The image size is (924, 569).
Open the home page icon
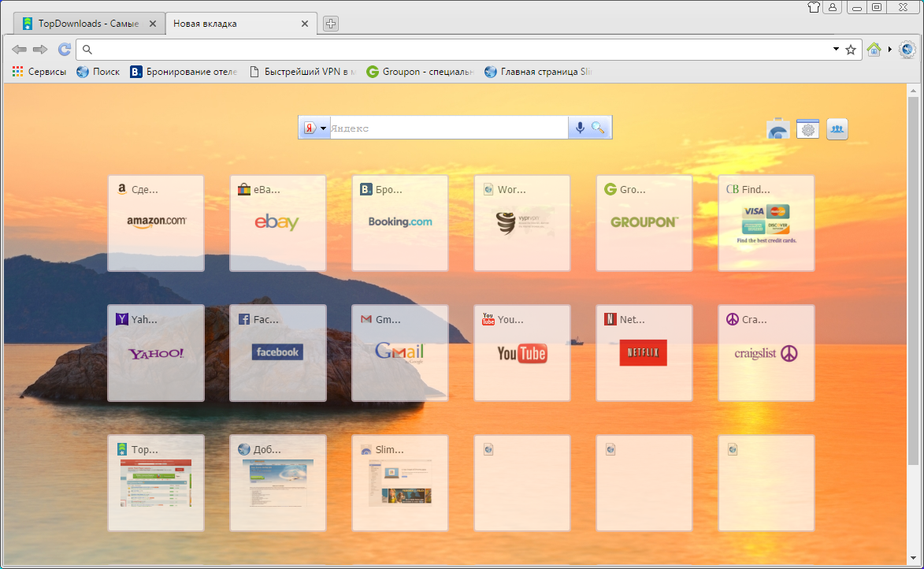(x=874, y=50)
